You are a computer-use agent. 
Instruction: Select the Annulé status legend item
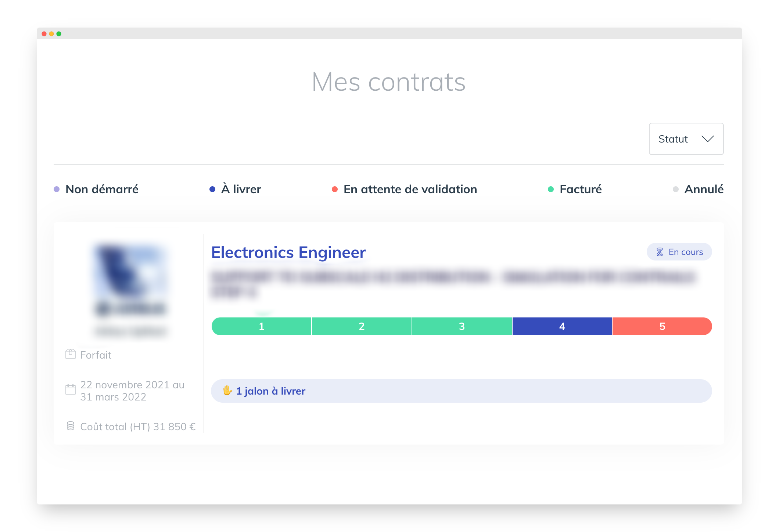coord(698,189)
